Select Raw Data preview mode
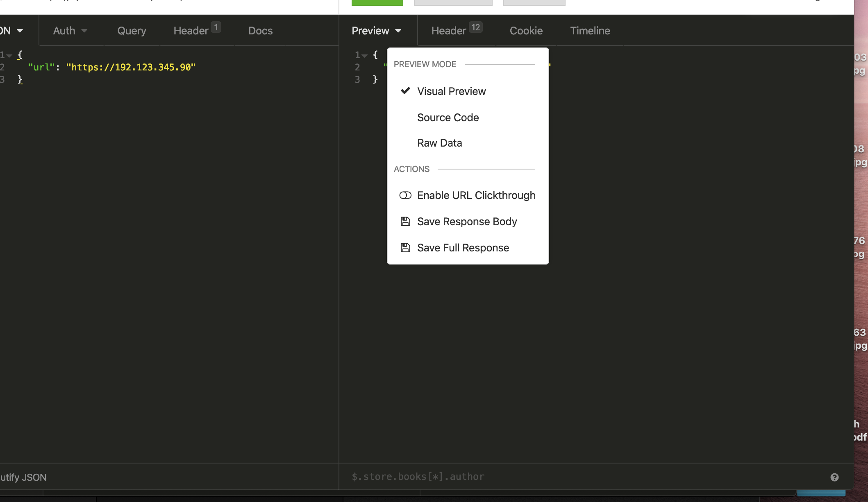This screenshot has width=868, height=502. pos(439,142)
